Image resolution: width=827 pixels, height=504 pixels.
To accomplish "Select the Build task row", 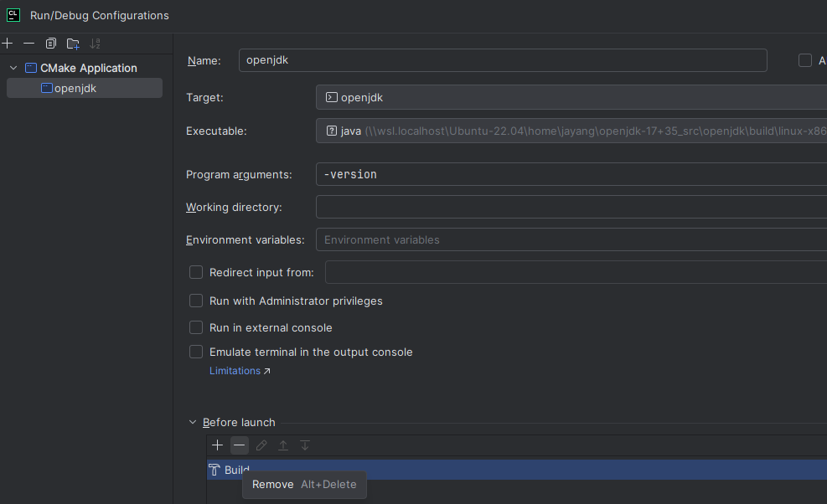I will click(517, 470).
